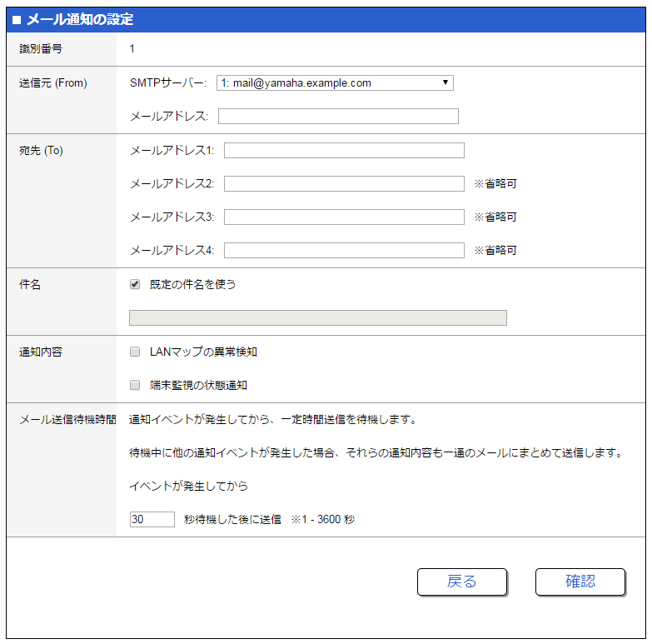Click the メール送信待機時間 section label
Viewport: 652px width, 644px height.
point(67,419)
